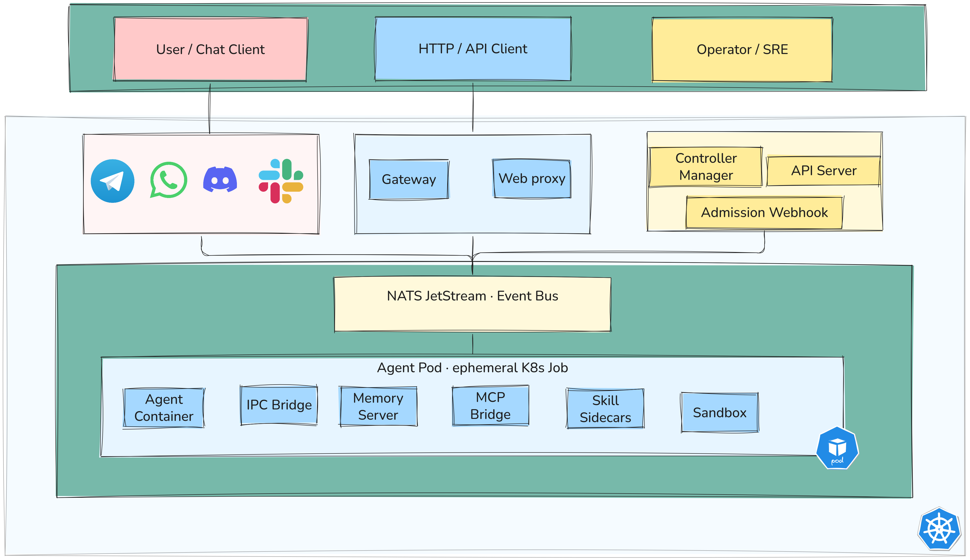Click the Kubernetes wheel logo
Viewport: 970px width, 560px height.
939,530
